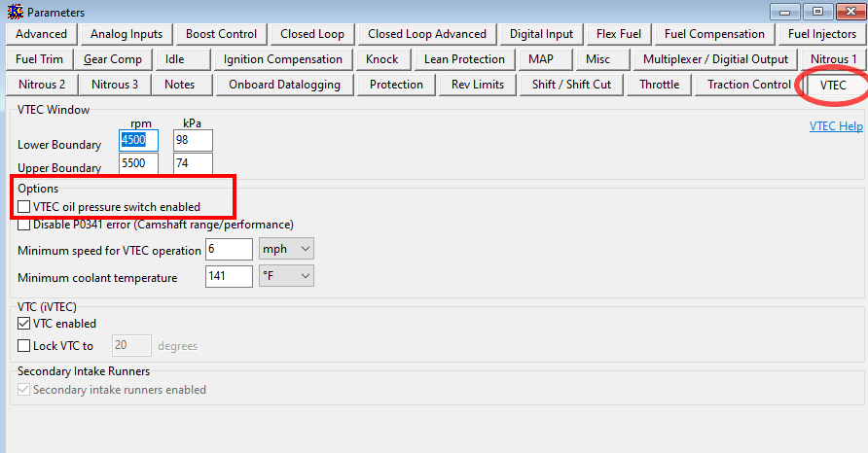This screenshot has height=453, width=868.
Task: Click Lower Boundary rpm field
Action: [x=138, y=141]
